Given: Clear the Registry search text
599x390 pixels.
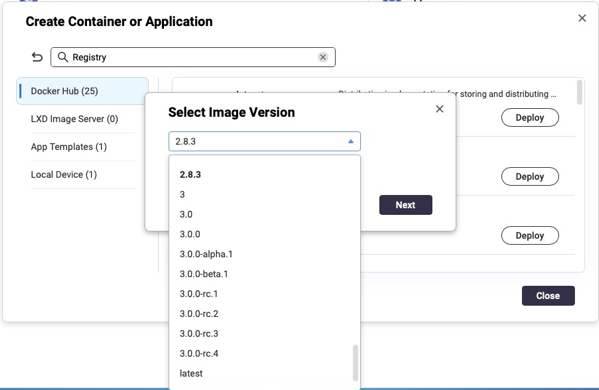Looking at the screenshot, I should pyautogui.click(x=323, y=57).
